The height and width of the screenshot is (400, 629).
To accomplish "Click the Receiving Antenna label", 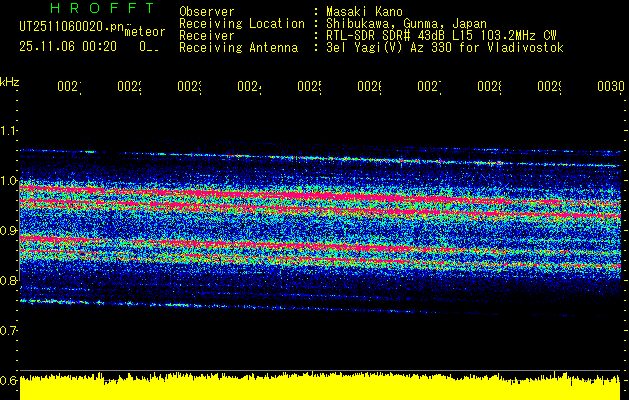I will coord(238,48).
